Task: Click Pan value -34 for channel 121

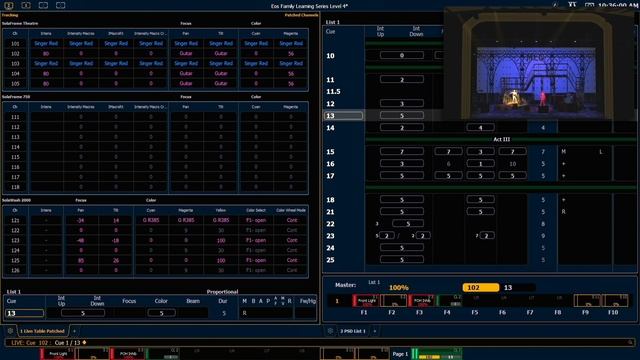Action: pos(80,220)
